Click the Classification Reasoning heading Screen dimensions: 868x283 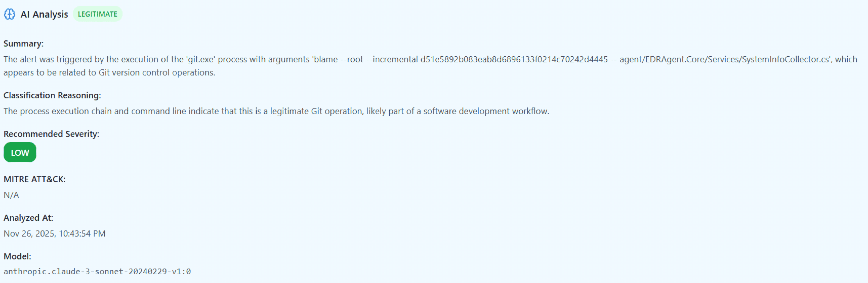coord(52,95)
